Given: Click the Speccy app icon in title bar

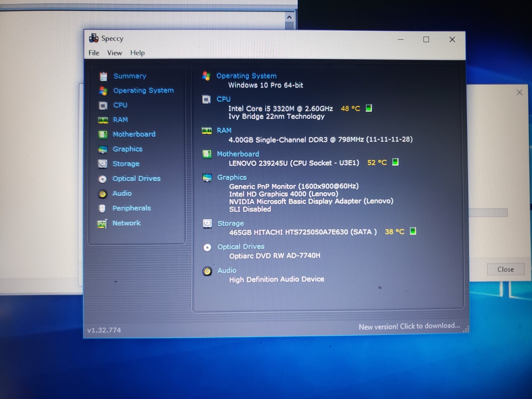Looking at the screenshot, I should coord(93,38).
